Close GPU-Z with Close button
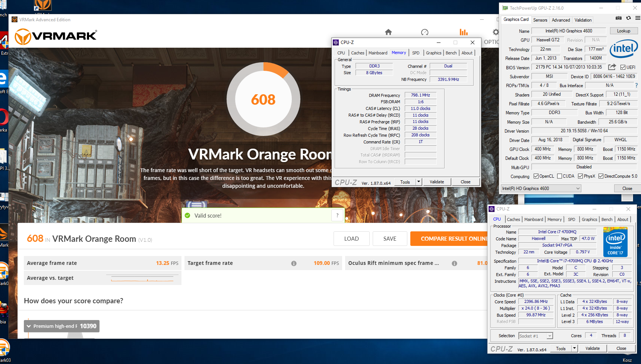Viewport: 641px width, 364px height. (x=627, y=189)
